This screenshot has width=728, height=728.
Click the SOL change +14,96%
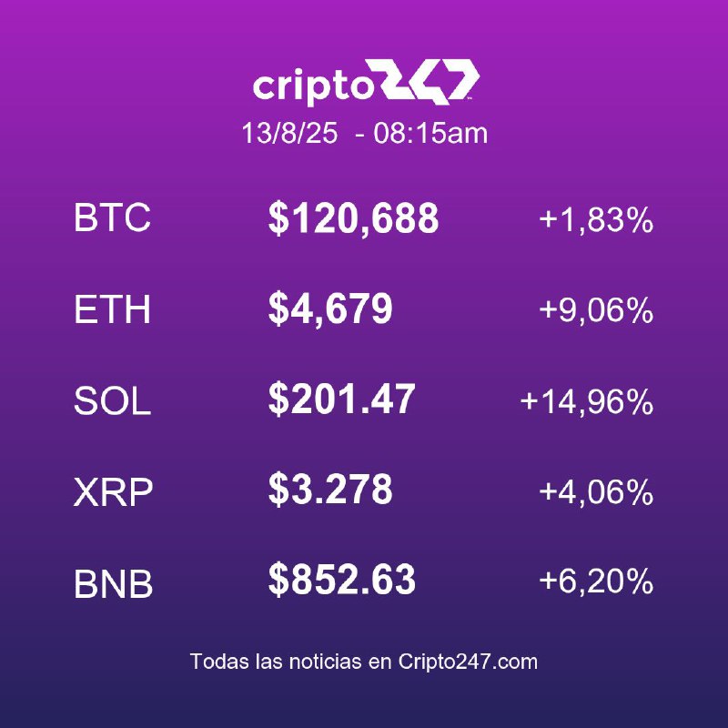pos(587,401)
